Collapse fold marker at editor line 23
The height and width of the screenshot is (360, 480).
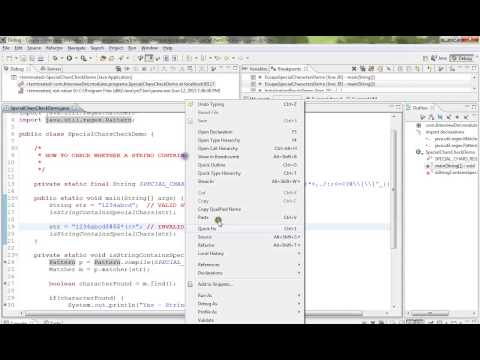pos(16,255)
